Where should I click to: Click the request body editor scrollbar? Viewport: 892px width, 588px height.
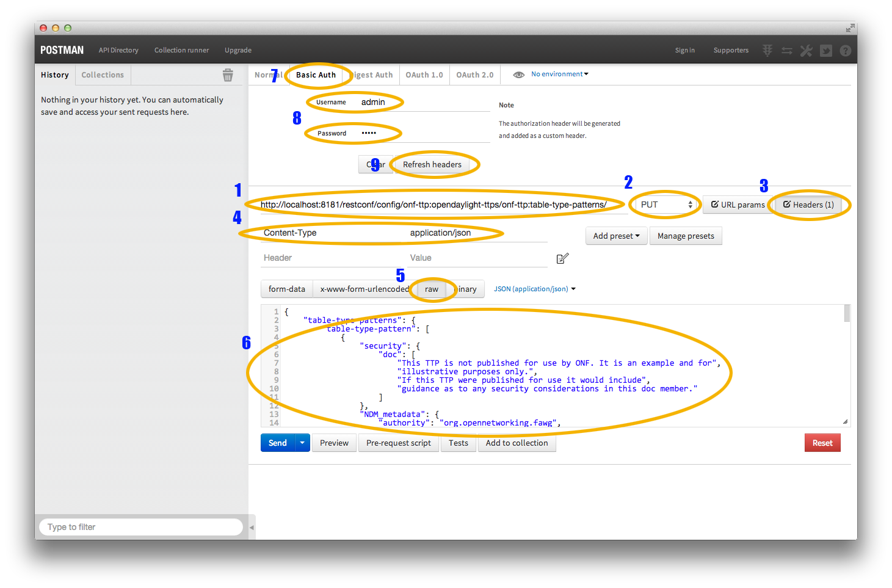click(x=847, y=313)
